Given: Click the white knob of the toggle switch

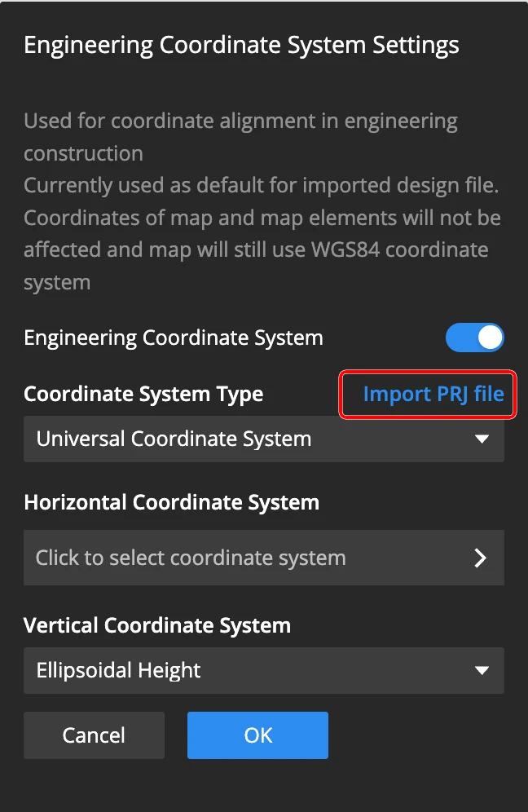Looking at the screenshot, I should tap(490, 338).
